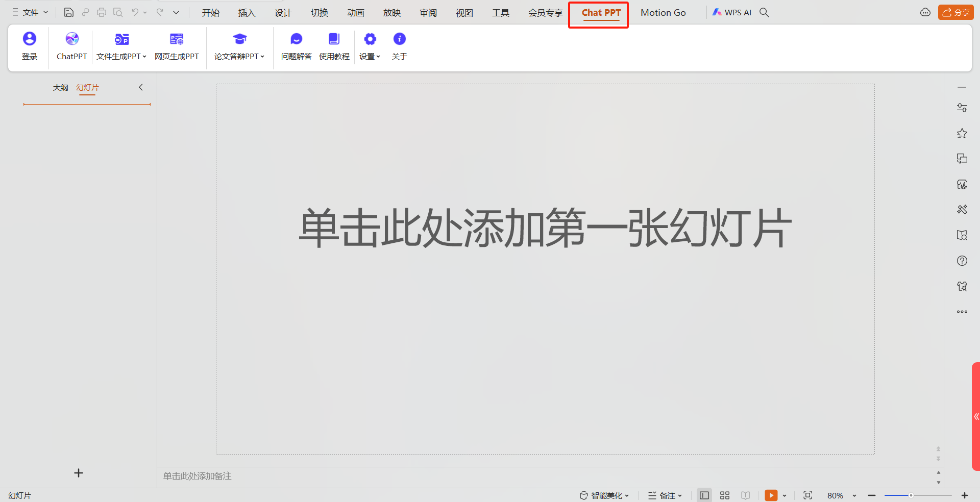980x502 pixels.
Task: Switch to reading view icon
Action: (746, 495)
